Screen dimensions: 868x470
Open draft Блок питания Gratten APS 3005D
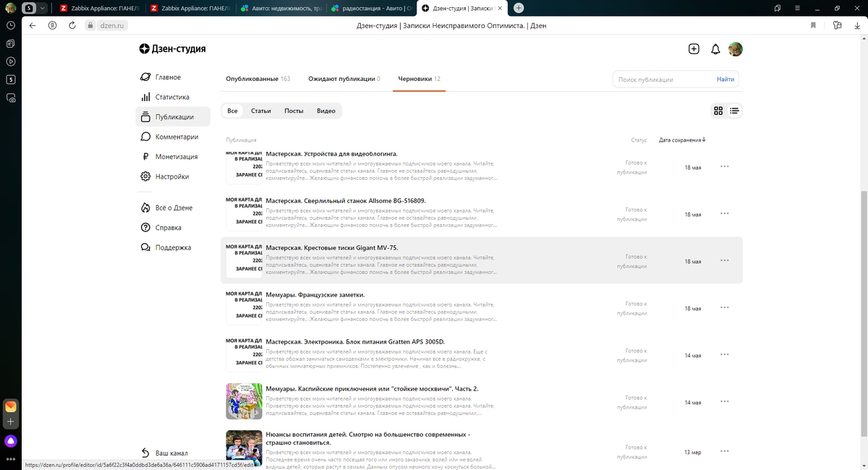click(355, 341)
